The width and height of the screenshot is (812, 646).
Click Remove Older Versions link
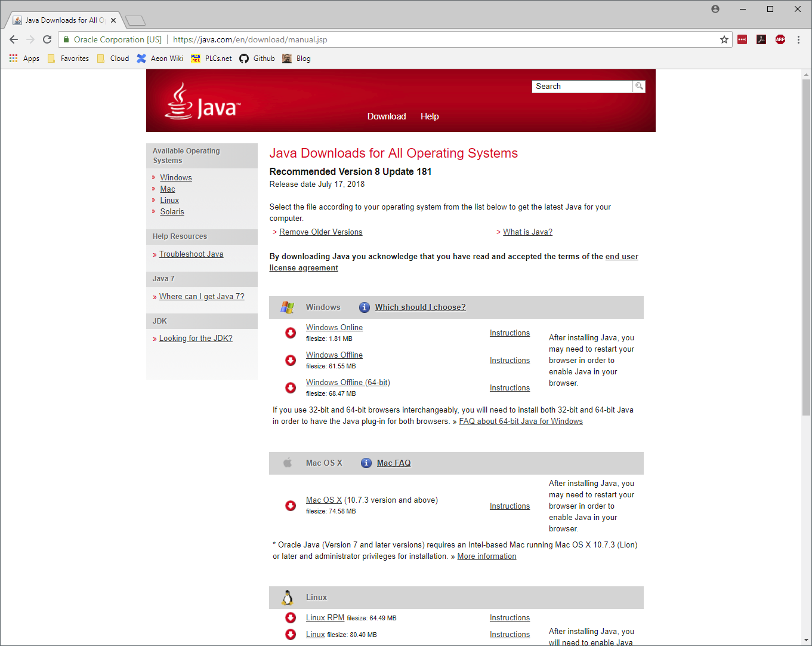tap(321, 232)
